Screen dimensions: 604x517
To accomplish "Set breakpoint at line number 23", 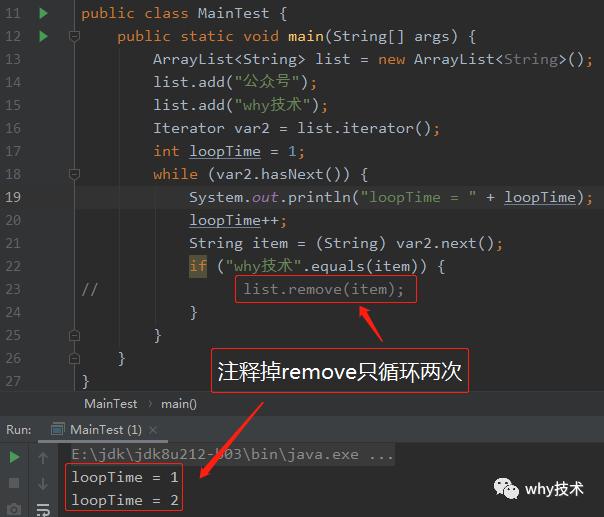I will point(13,289).
